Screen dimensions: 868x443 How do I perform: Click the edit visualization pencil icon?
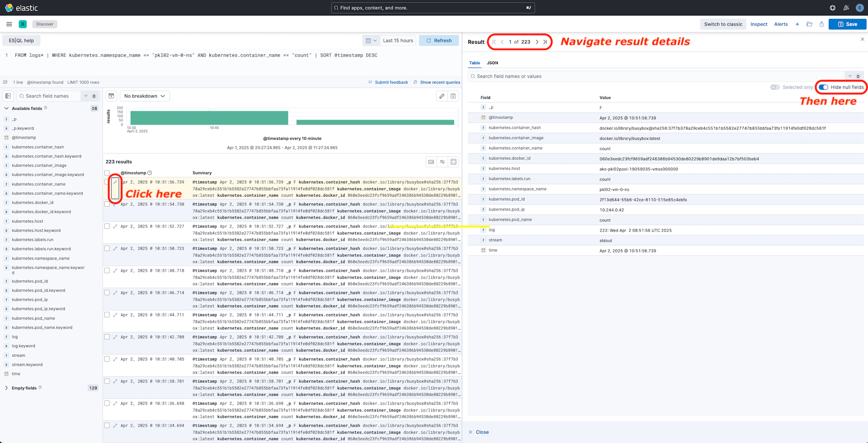[442, 96]
